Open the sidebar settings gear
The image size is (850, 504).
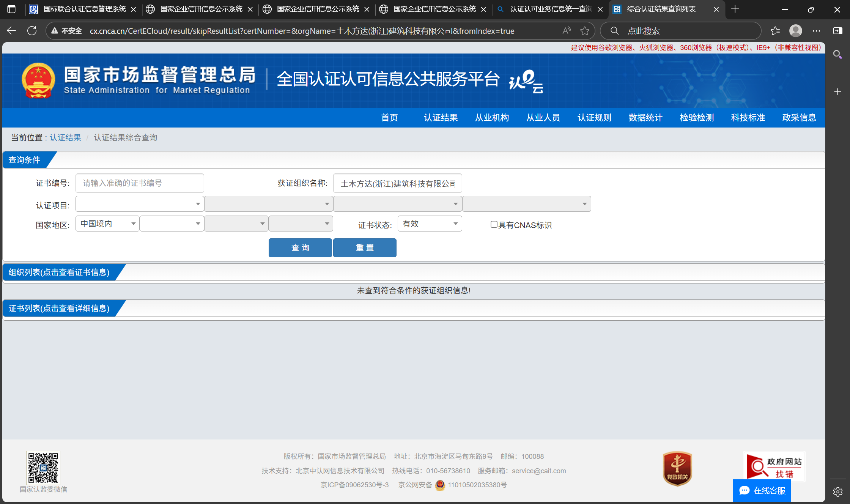click(x=838, y=492)
